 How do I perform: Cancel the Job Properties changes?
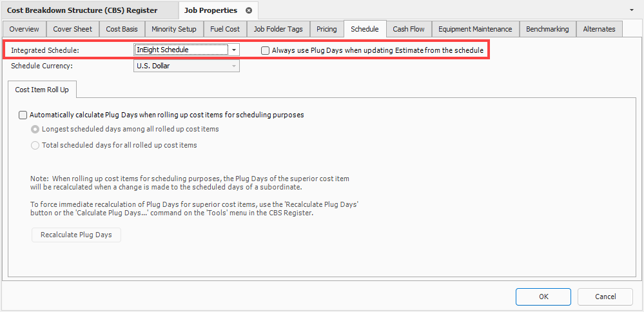(605, 297)
